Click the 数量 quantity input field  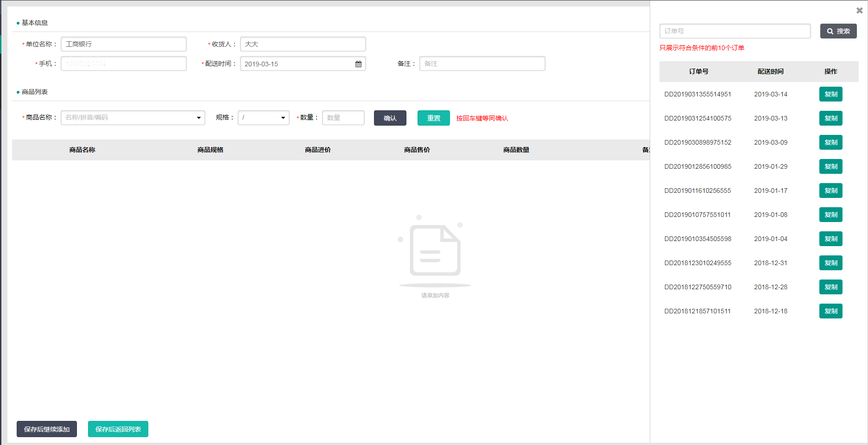343,118
